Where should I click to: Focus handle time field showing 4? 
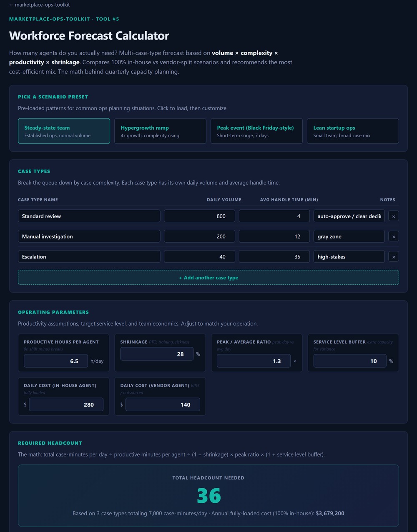(x=274, y=216)
